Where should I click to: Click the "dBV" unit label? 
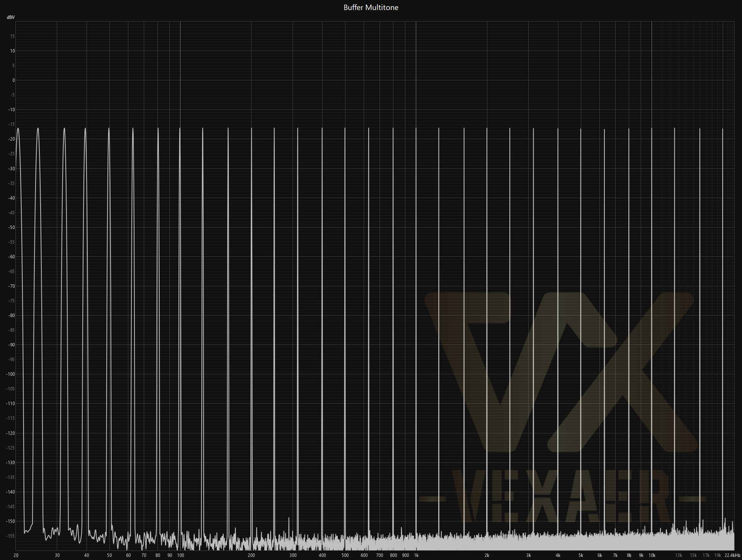[10, 17]
